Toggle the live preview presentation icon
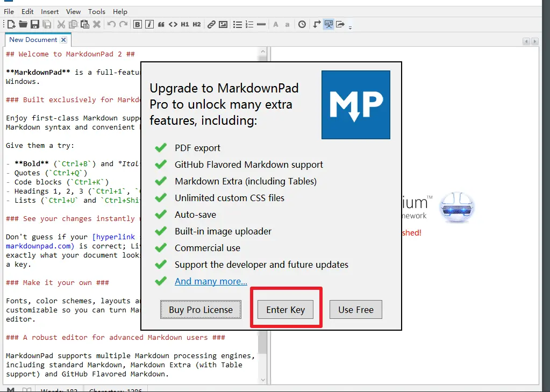Viewport: 550px width, 392px height. (328, 24)
